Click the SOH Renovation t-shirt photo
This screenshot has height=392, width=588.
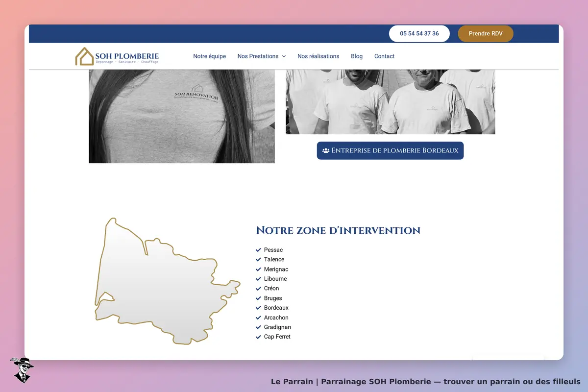(182, 116)
